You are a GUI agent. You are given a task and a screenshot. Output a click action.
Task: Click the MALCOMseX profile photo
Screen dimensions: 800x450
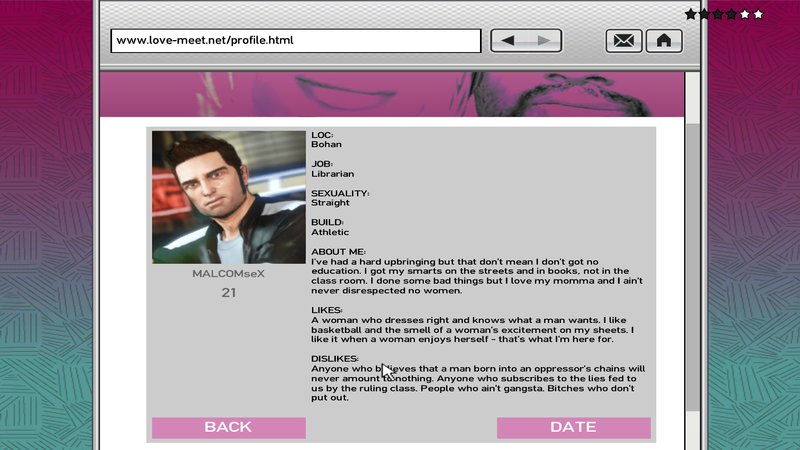click(229, 197)
